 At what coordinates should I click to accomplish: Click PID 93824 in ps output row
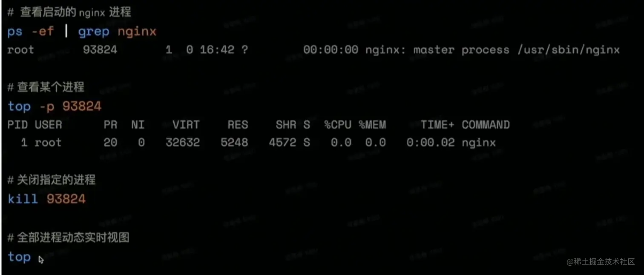[x=100, y=50]
